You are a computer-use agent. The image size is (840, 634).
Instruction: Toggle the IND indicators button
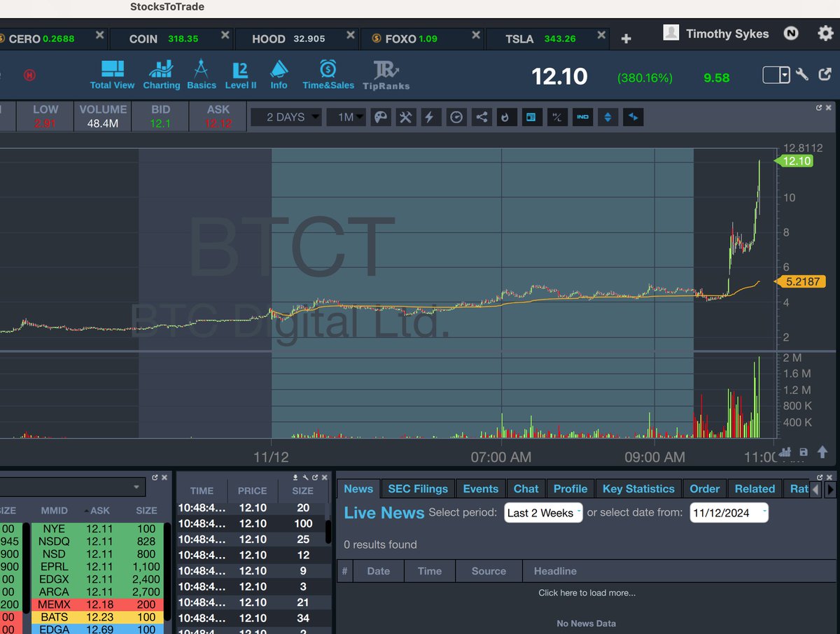tap(582, 118)
